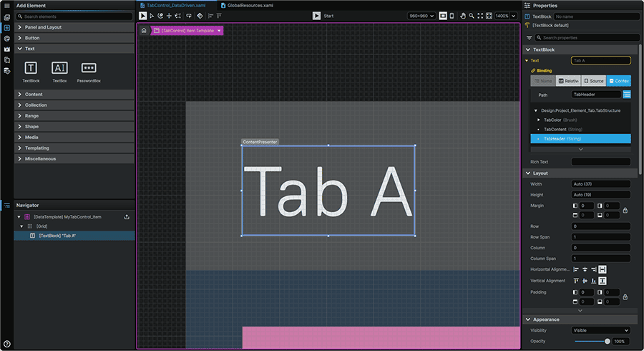Open the hamburger menu at top left
Screen dimensions: 644x351
tap(6, 6)
